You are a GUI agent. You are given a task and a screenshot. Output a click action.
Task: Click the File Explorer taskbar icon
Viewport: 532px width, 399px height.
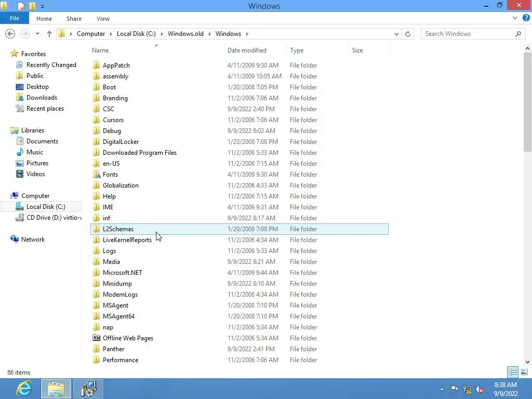pos(56,389)
